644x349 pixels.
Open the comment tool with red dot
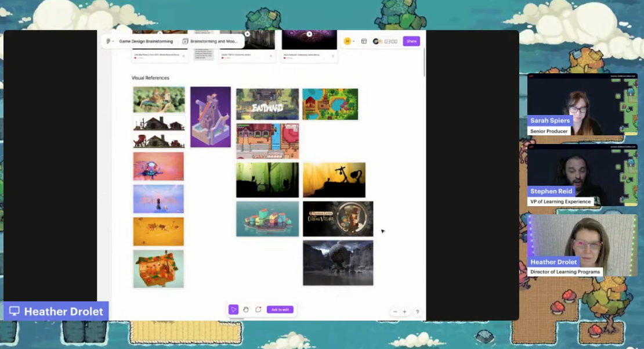coord(258,310)
